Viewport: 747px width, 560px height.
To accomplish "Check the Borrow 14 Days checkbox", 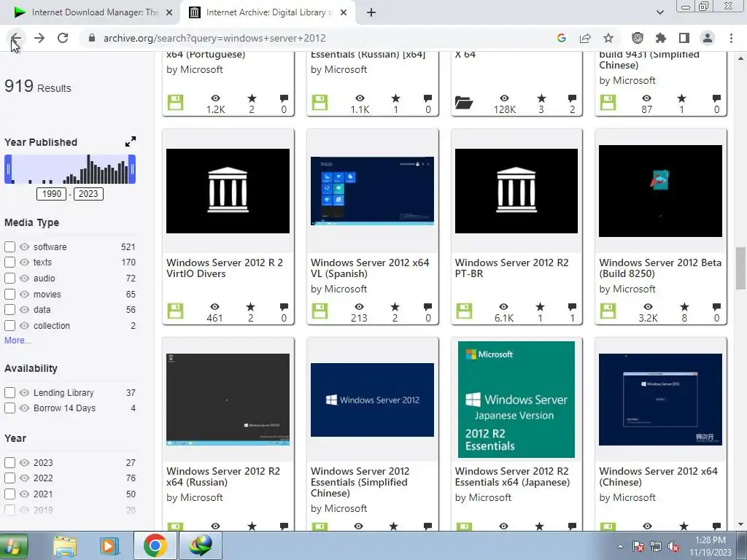I will coord(9,408).
